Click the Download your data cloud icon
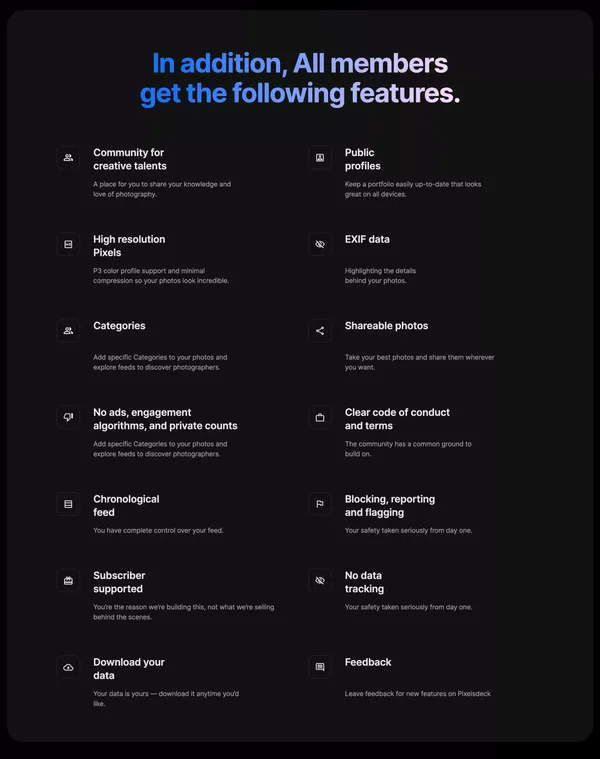 tap(68, 667)
